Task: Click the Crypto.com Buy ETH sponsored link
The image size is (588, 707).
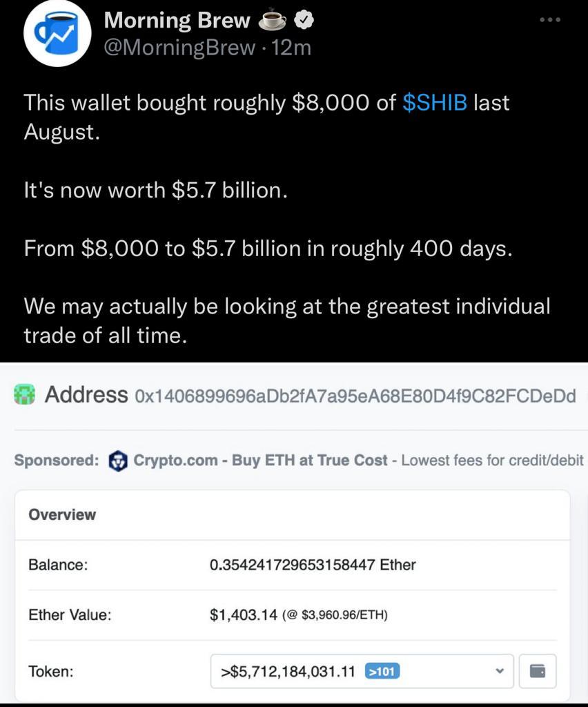Action: (x=260, y=460)
